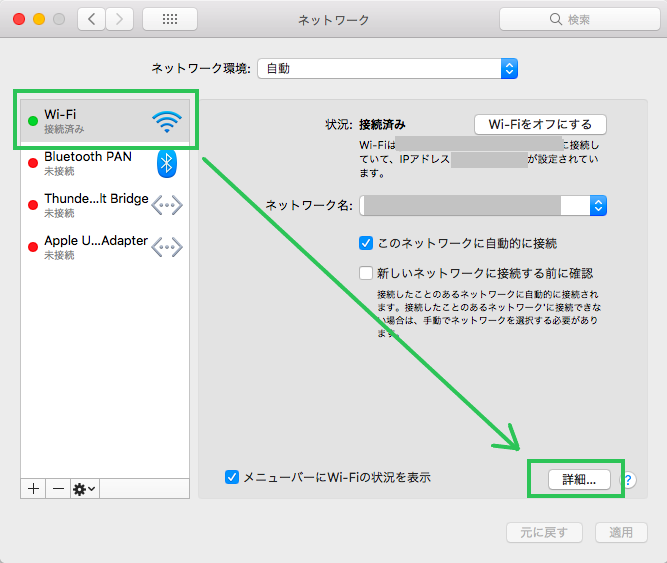The width and height of the screenshot is (667, 563).
Task: Click red status dot beside Bluetooth PAN
Action: click(33, 163)
